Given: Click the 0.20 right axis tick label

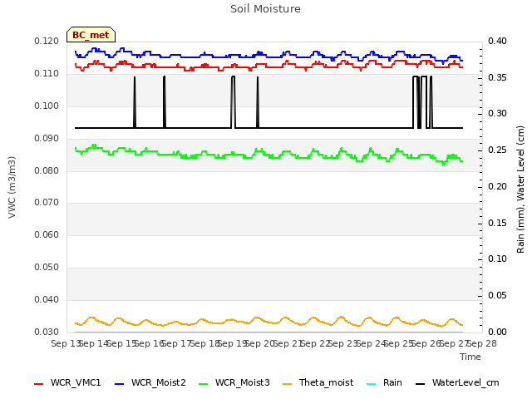Looking at the screenshot, I should click(x=497, y=186).
